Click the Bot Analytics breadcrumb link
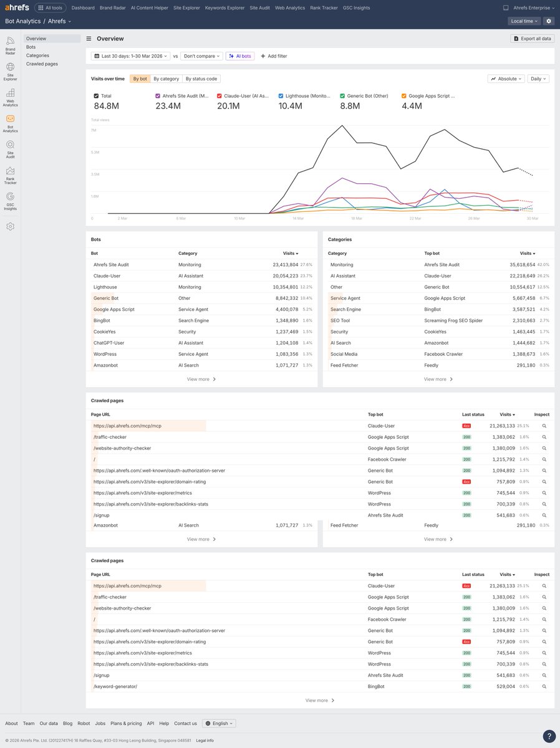Viewport: 560px width, 748px height. coord(22,21)
